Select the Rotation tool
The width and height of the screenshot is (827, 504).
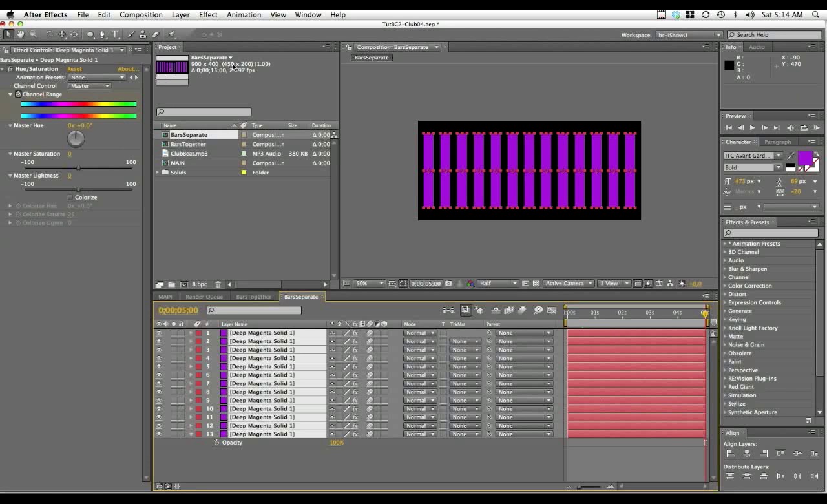click(50, 34)
